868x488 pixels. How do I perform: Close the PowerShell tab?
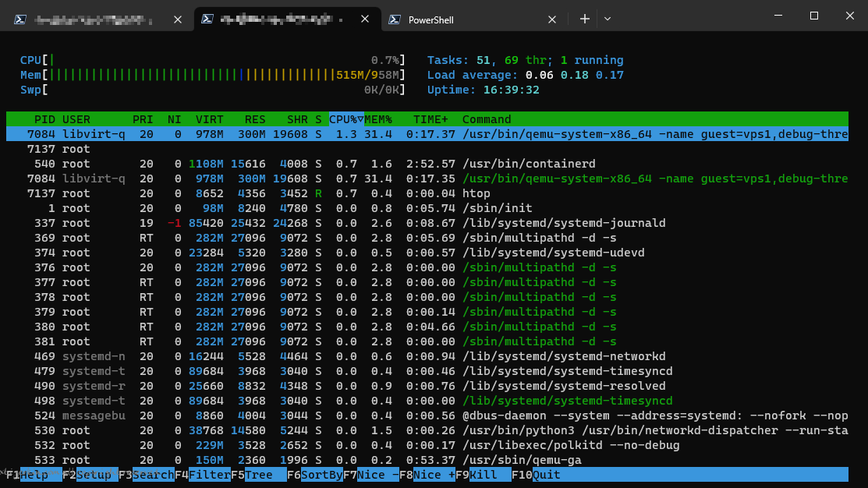coord(552,19)
